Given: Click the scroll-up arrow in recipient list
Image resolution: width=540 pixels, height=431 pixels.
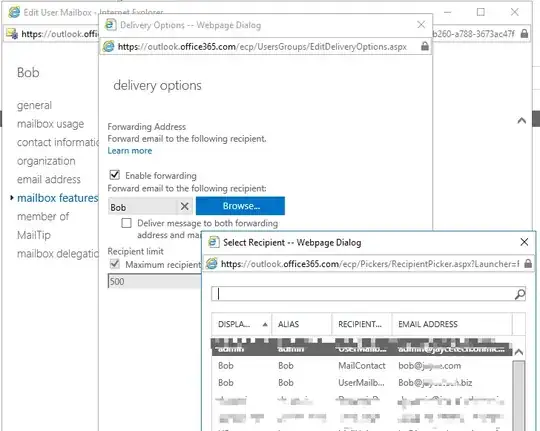Looking at the screenshot, I should (x=519, y=352).
